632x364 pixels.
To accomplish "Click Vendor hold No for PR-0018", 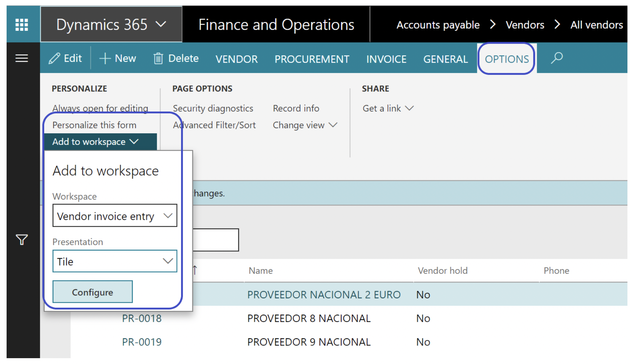I will [423, 318].
